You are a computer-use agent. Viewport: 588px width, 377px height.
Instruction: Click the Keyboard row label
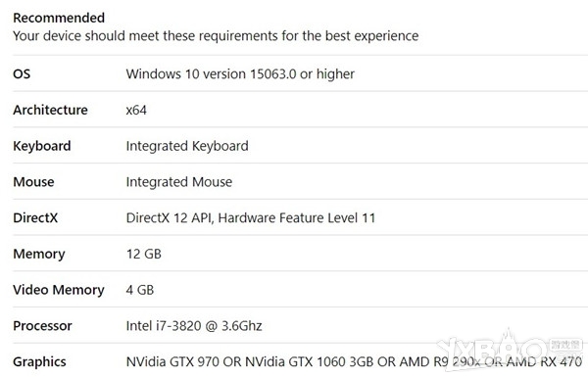[x=42, y=146]
